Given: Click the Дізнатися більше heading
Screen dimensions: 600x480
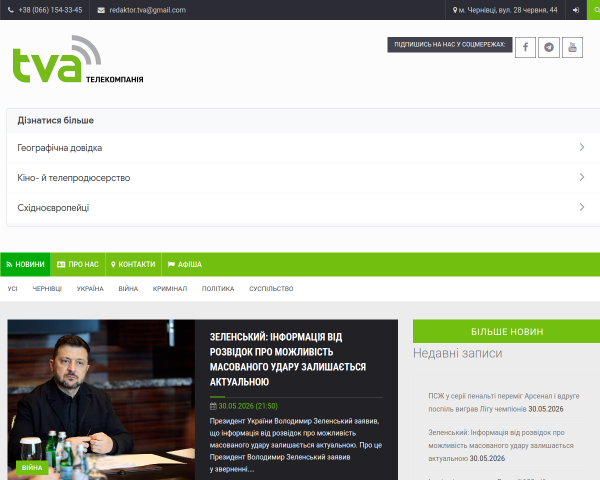Looking at the screenshot, I should 55,120.
